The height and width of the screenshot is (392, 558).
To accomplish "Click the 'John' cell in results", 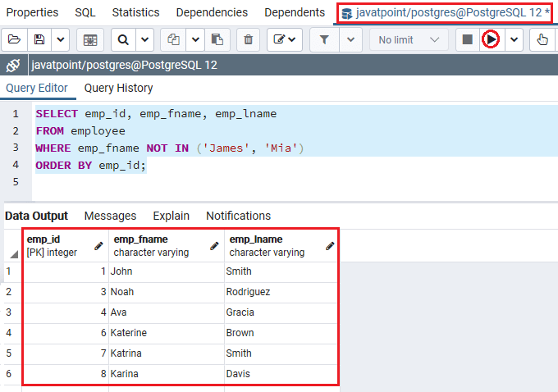I will (x=167, y=271).
